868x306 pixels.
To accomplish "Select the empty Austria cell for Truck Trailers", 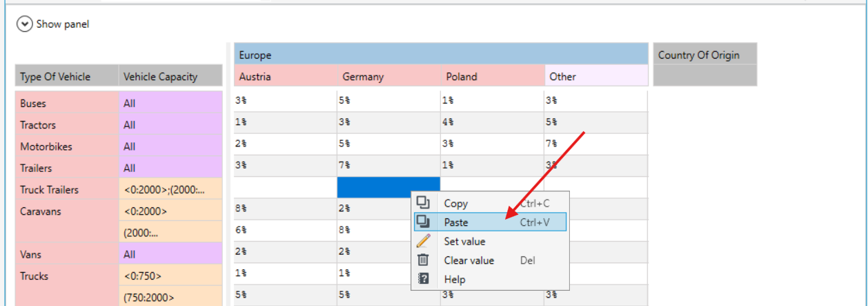I will (x=285, y=187).
